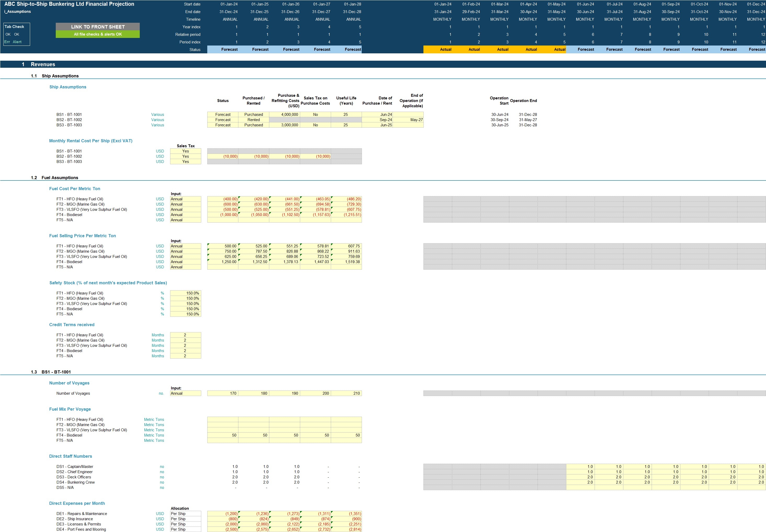Select BS1 Operation Start 30-Jun-24
766x532 pixels.
500,115
